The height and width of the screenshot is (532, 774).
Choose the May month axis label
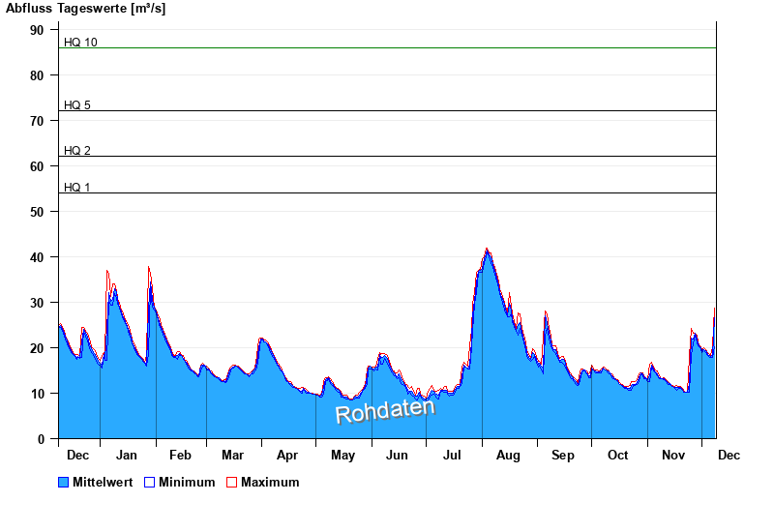(x=342, y=455)
